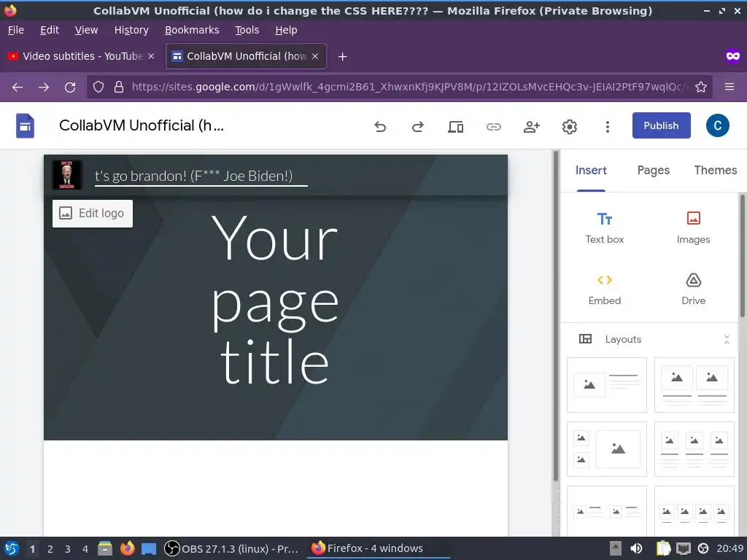Insert a Text box element

[605, 227]
